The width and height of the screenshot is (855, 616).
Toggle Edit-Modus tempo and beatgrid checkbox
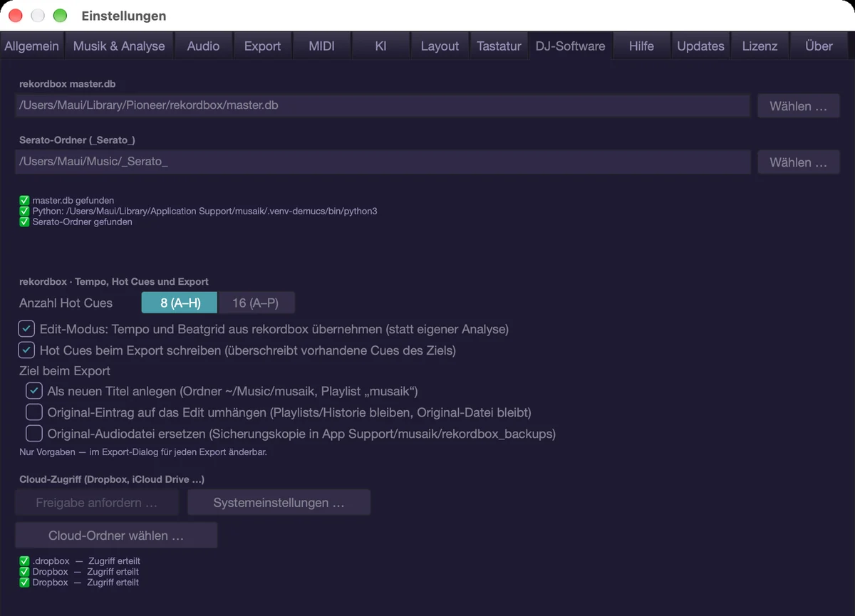(26, 329)
